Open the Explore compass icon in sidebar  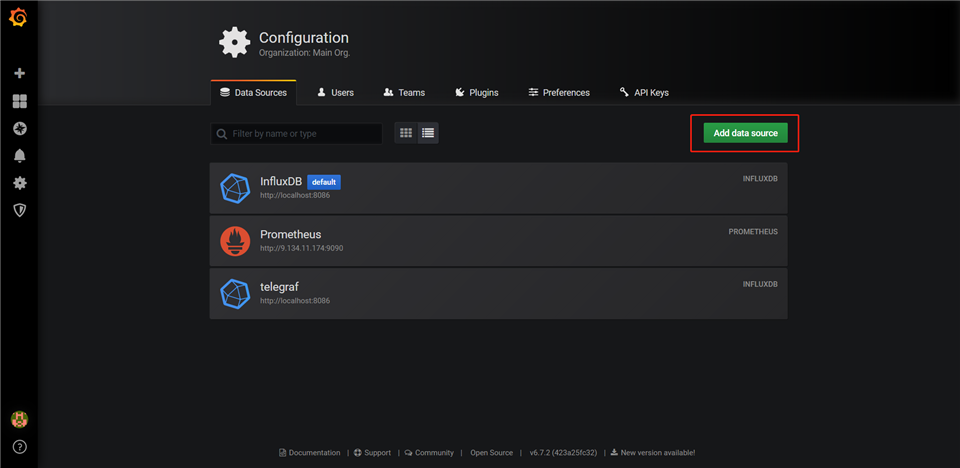coord(20,129)
